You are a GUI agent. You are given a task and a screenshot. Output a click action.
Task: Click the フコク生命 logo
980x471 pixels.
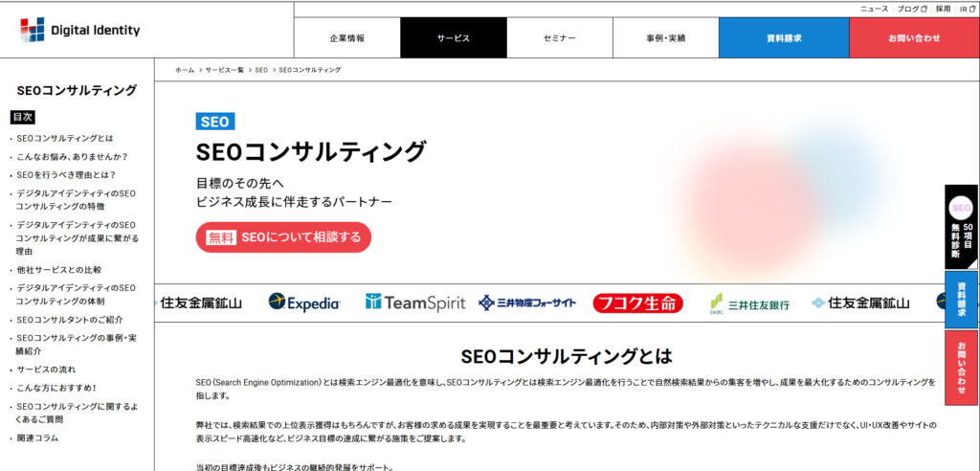click(638, 303)
